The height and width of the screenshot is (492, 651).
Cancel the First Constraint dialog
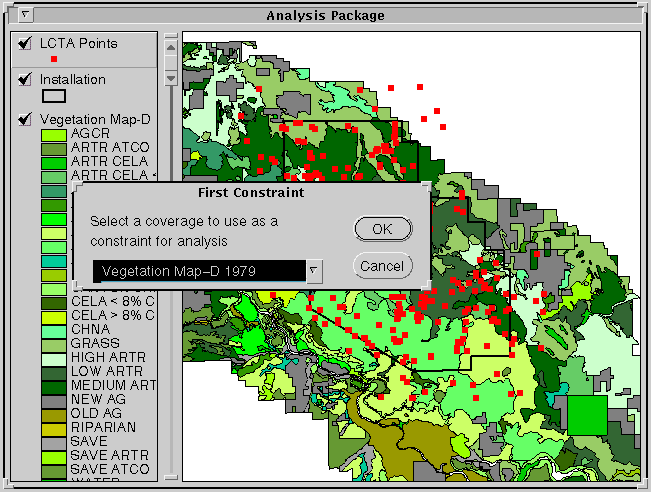tap(382, 266)
